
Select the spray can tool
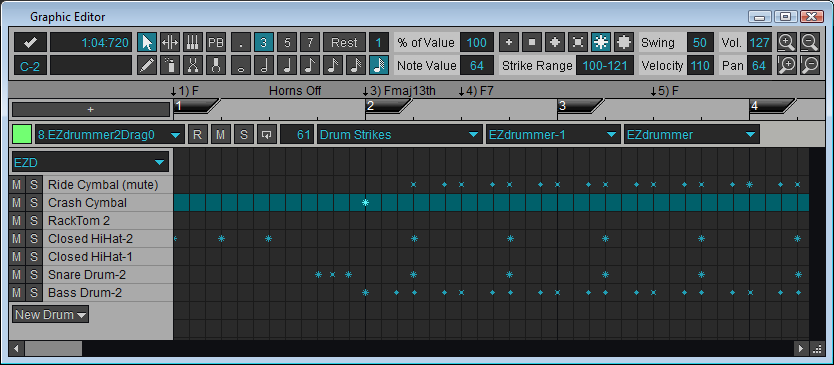click(170, 65)
